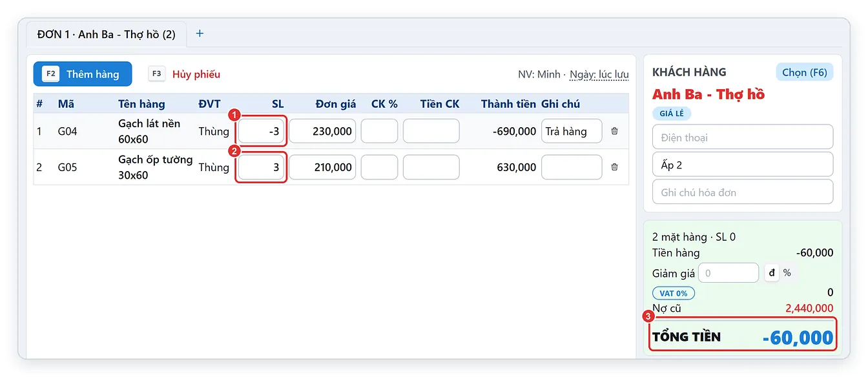Cancel the slip with Hủy phiếu

point(185,74)
